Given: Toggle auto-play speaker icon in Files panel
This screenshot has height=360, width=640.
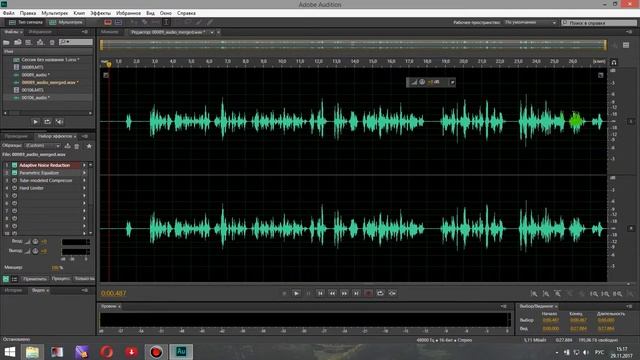Looking at the screenshot, I should point(60,122).
